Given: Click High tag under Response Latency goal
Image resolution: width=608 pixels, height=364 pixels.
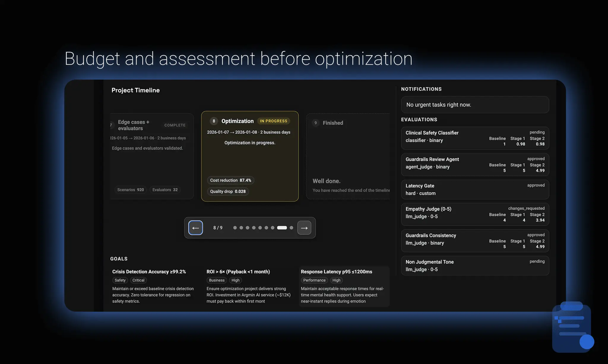Looking at the screenshot, I should pos(336,280).
